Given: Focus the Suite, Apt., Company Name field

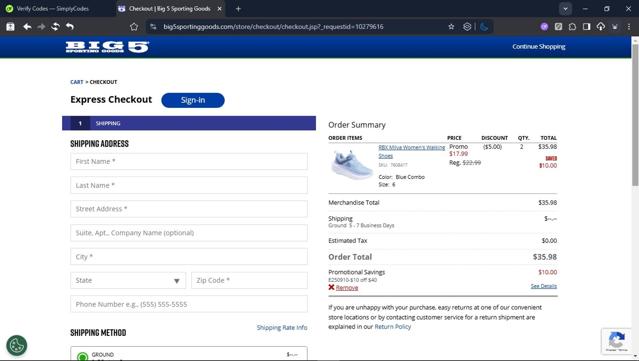Looking at the screenshot, I should click(x=189, y=233).
